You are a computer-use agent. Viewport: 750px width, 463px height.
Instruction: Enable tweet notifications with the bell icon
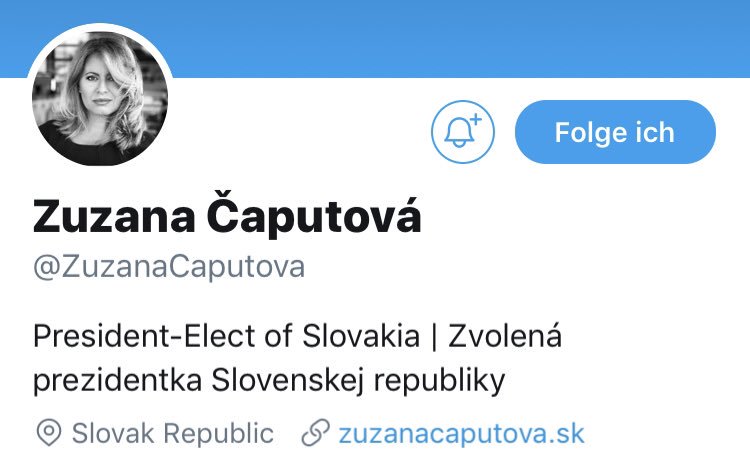(x=463, y=132)
